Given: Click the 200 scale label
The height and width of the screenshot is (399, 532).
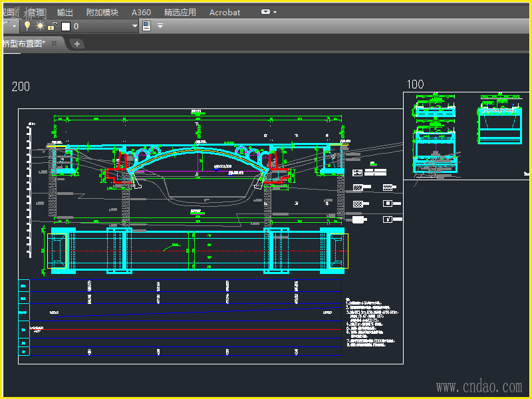Looking at the screenshot, I should 21,86.
